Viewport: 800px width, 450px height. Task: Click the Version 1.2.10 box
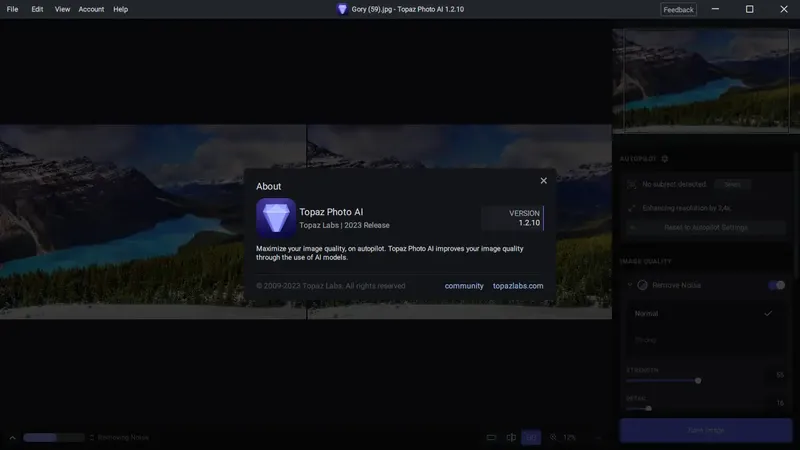[513, 218]
